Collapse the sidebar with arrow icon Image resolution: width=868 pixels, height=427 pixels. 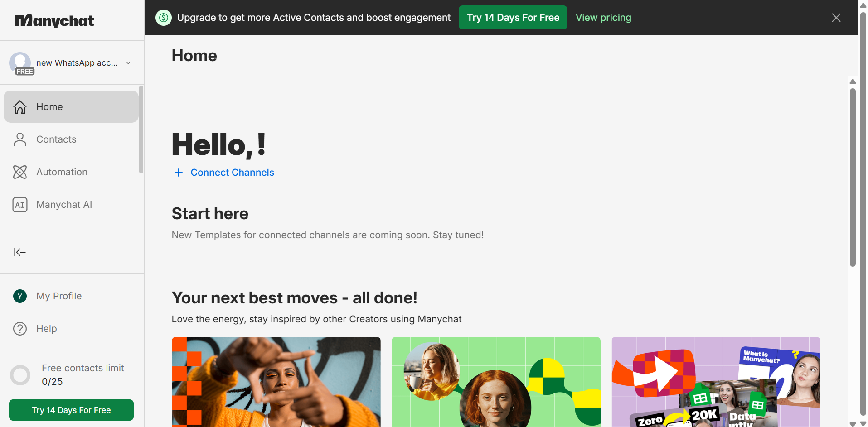pyautogui.click(x=20, y=252)
